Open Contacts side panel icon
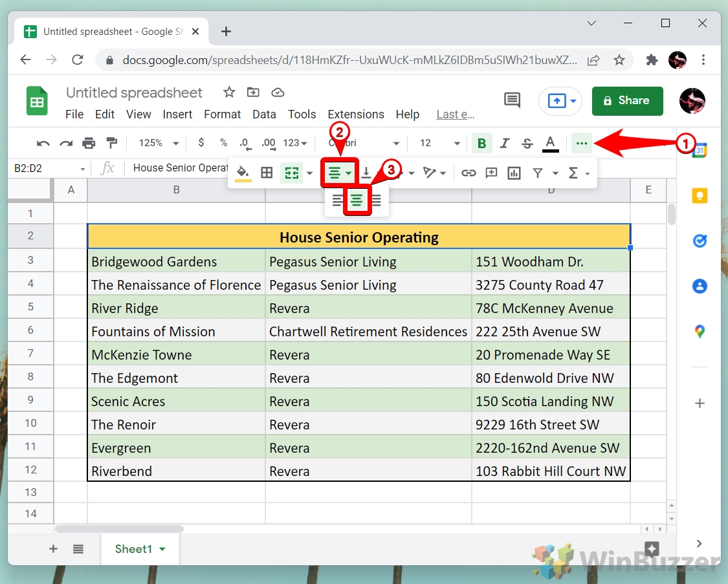Screen dimensions: 728x584 [x=700, y=286]
